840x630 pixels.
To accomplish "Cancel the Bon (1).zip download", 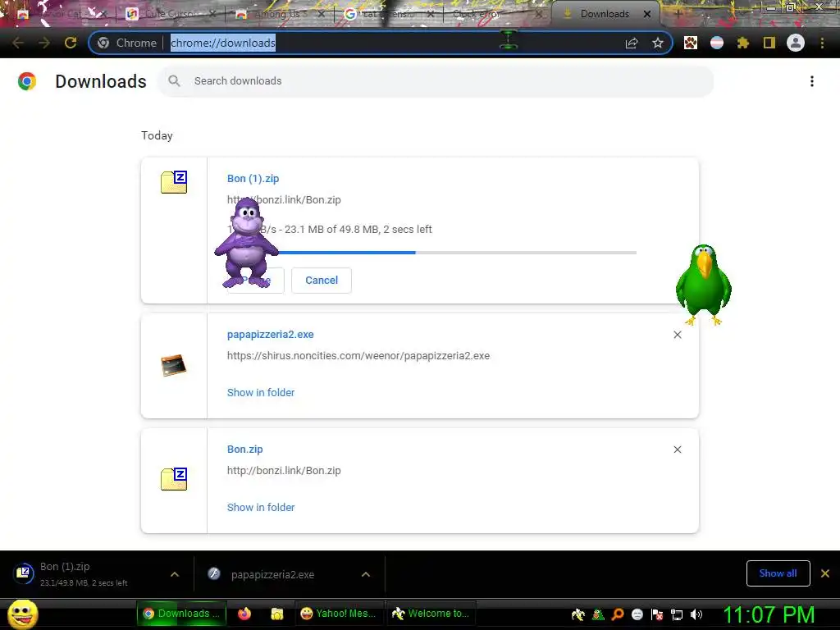I will pyautogui.click(x=322, y=281).
